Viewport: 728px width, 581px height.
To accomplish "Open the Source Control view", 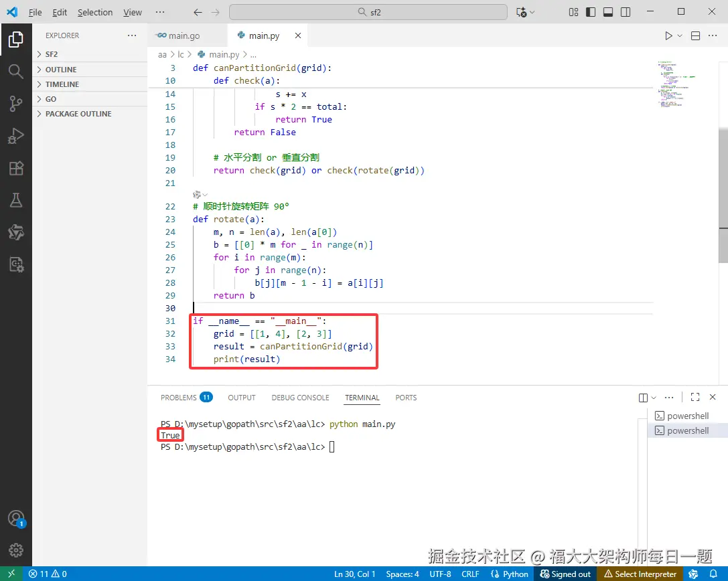I will point(16,104).
